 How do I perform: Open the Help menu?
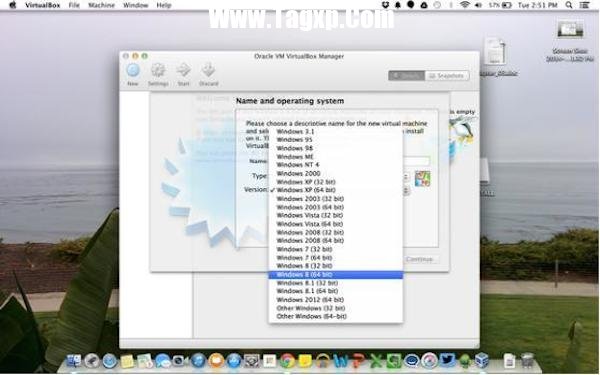(x=164, y=5)
